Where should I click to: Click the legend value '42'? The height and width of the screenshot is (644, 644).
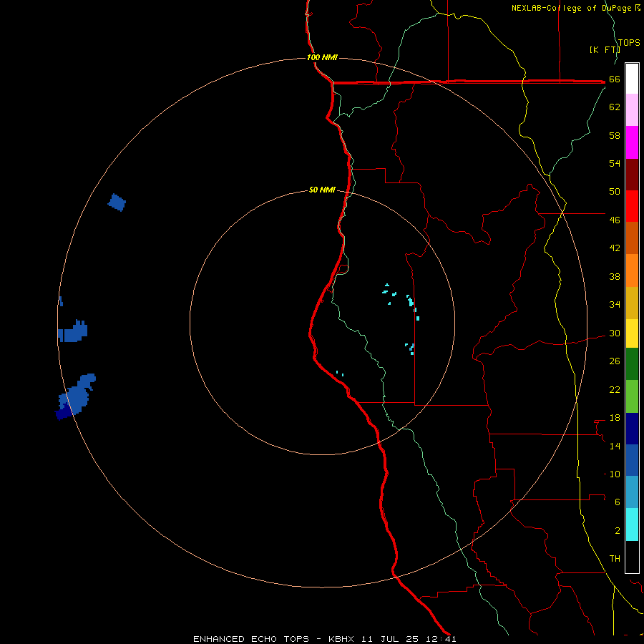pos(615,248)
